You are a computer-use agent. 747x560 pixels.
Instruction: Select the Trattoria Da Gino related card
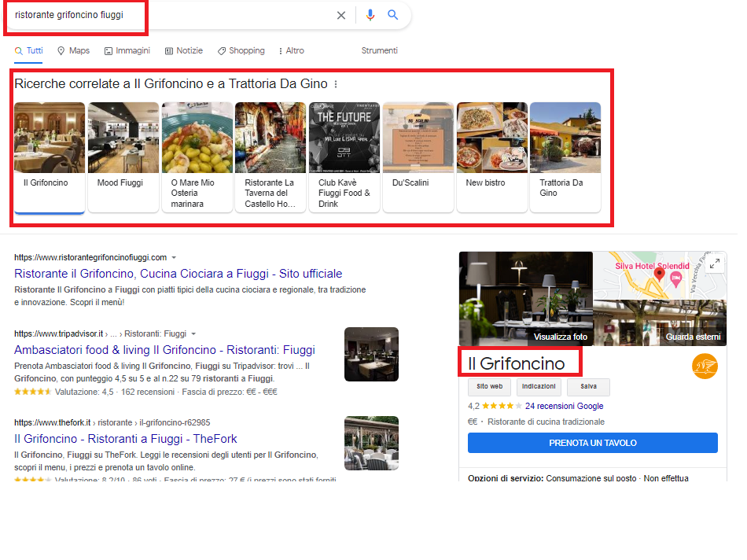tap(565, 157)
